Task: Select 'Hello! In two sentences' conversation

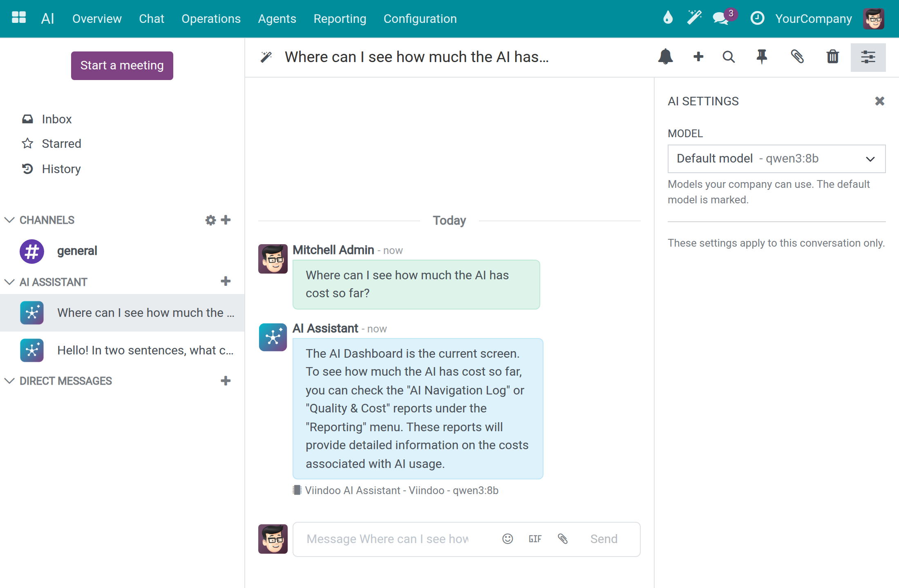Action: tap(122, 350)
